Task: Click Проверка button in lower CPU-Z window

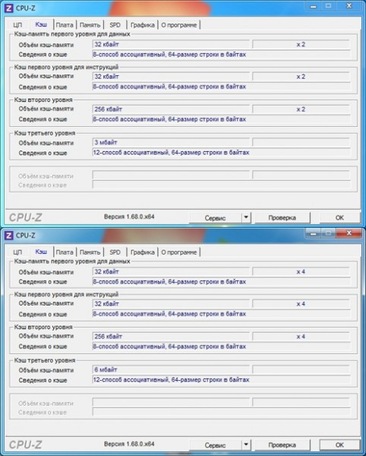Action: (x=282, y=445)
